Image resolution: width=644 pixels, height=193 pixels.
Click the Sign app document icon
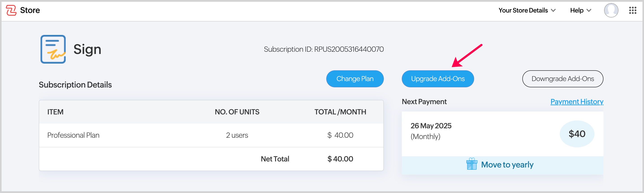pos(53,49)
